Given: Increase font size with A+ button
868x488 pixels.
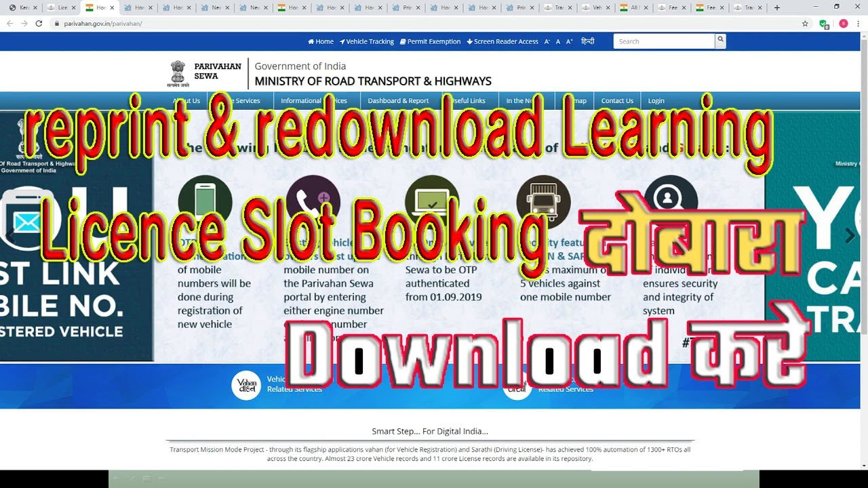Looking at the screenshot, I should tap(570, 41).
